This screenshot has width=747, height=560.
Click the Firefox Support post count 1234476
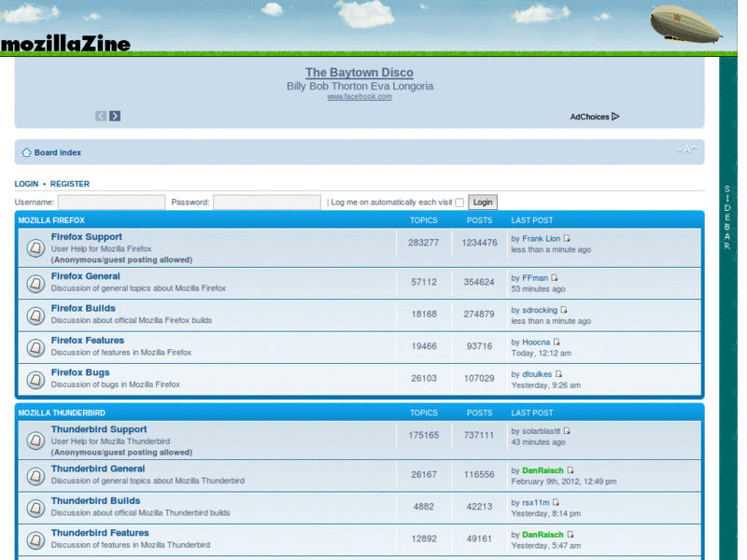[479, 243]
